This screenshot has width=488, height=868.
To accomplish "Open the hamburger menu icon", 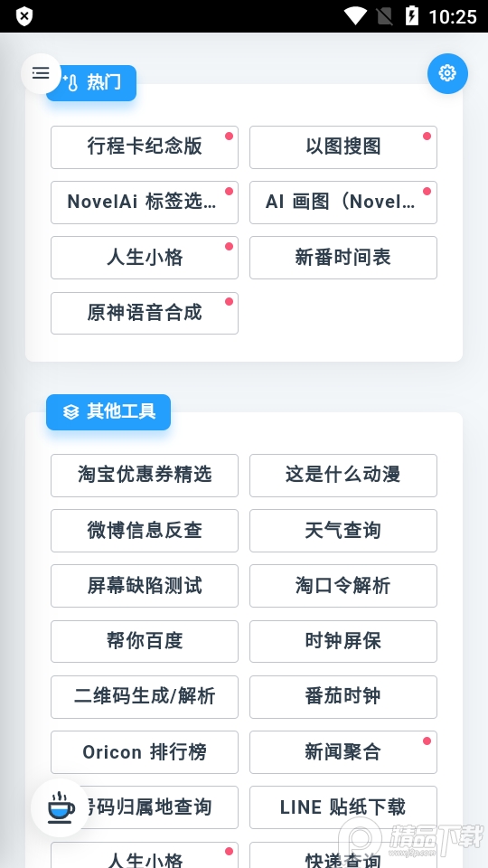I will pyautogui.click(x=41, y=73).
